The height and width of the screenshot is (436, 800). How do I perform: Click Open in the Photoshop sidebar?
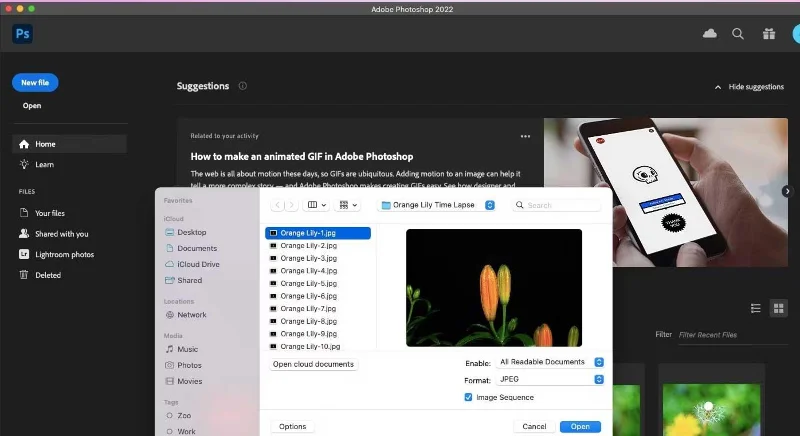pos(32,106)
